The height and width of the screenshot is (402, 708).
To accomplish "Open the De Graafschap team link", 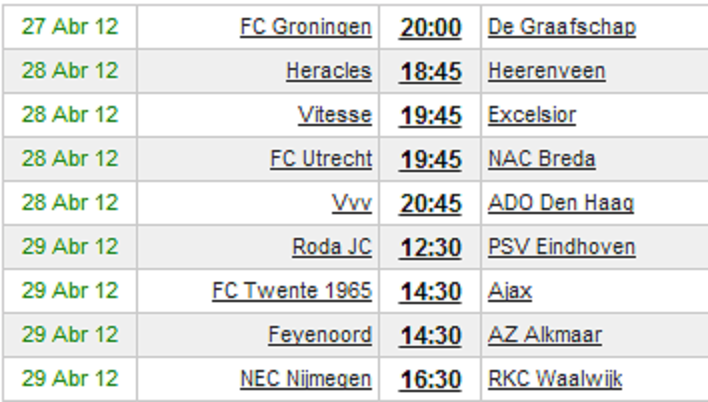I will [562, 27].
